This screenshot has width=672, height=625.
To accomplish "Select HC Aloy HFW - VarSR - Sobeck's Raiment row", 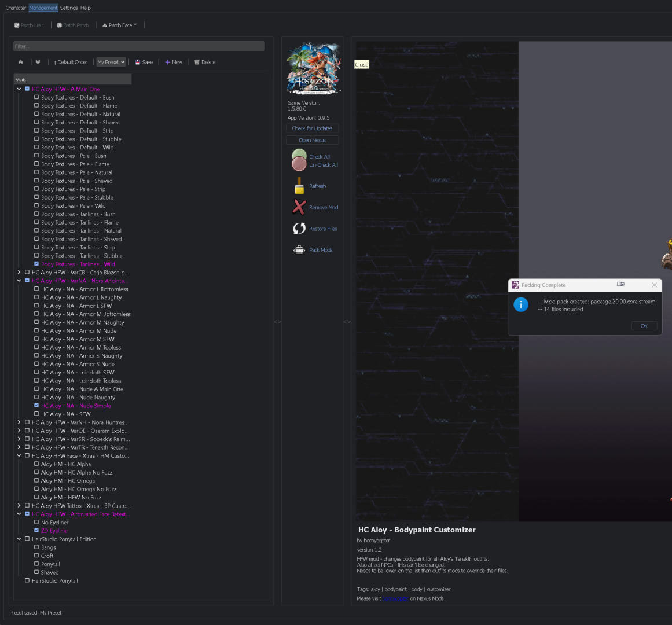I will [80, 439].
